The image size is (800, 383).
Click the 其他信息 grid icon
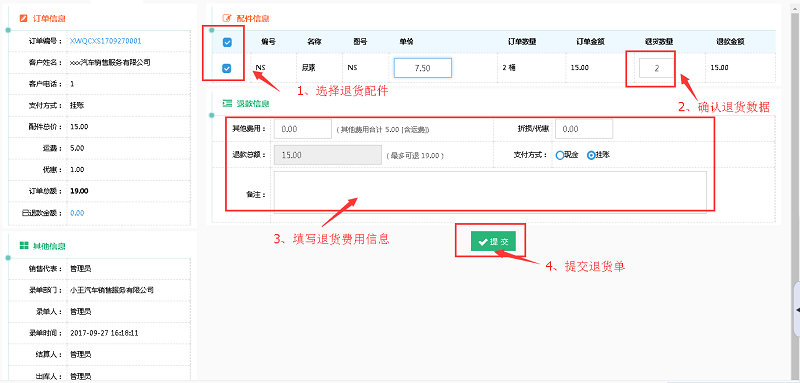[23, 246]
